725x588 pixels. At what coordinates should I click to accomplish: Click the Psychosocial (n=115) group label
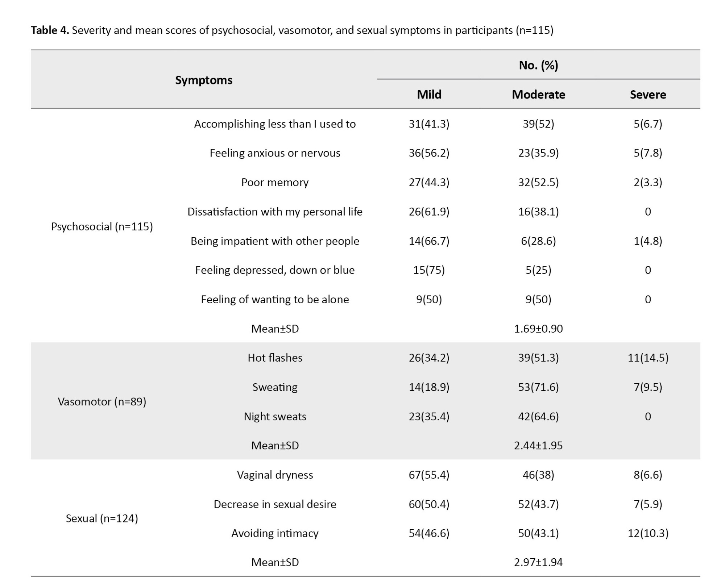pyautogui.click(x=102, y=226)
